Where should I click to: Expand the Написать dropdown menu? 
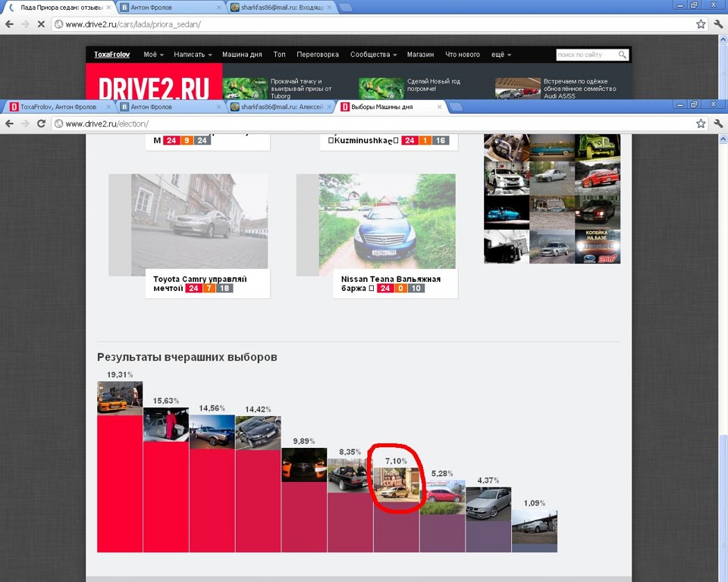[x=193, y=55]
